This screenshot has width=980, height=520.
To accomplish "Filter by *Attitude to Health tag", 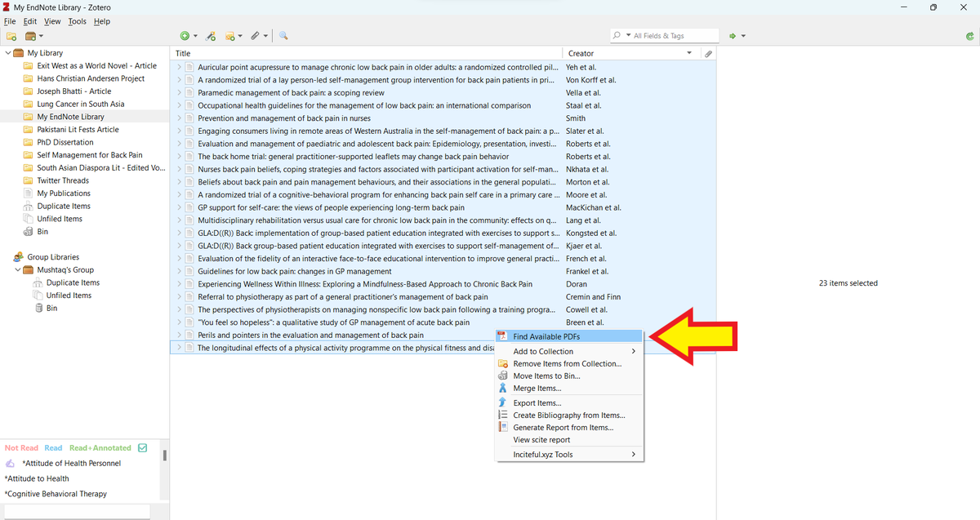I will 37,478.
